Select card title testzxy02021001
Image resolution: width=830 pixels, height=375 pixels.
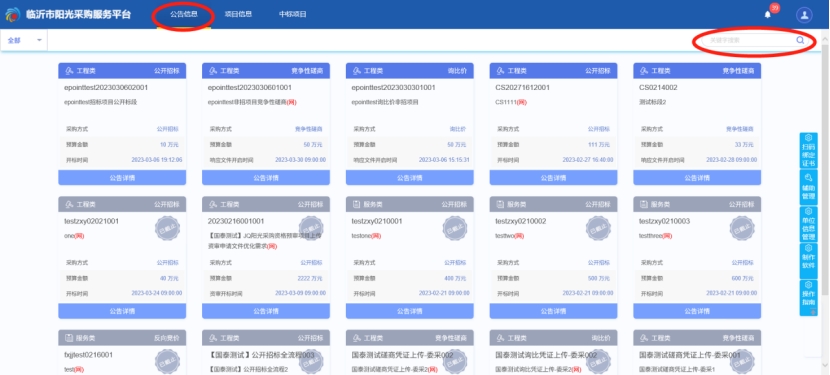point(92,221)
